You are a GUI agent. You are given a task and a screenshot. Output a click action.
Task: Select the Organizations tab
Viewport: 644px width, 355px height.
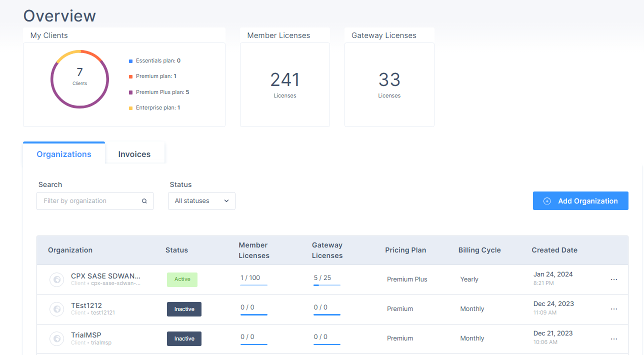(x=64, y=154)
